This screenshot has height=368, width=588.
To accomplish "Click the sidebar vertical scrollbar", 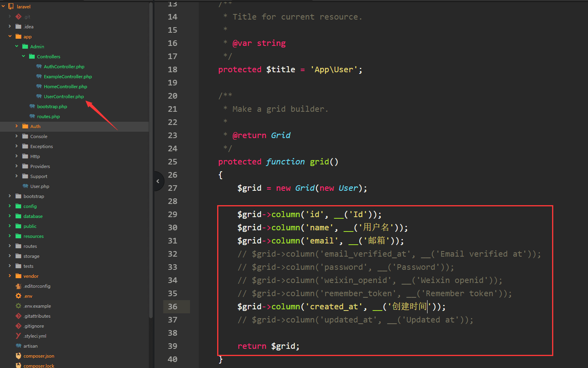I will [x=151, y=160].
